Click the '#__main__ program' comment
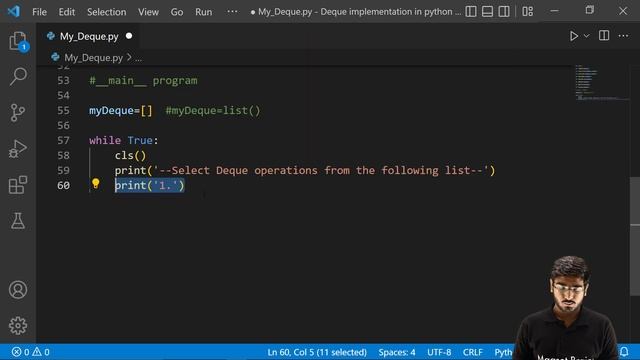Screen dimensions: 640x360 (143, 81)
